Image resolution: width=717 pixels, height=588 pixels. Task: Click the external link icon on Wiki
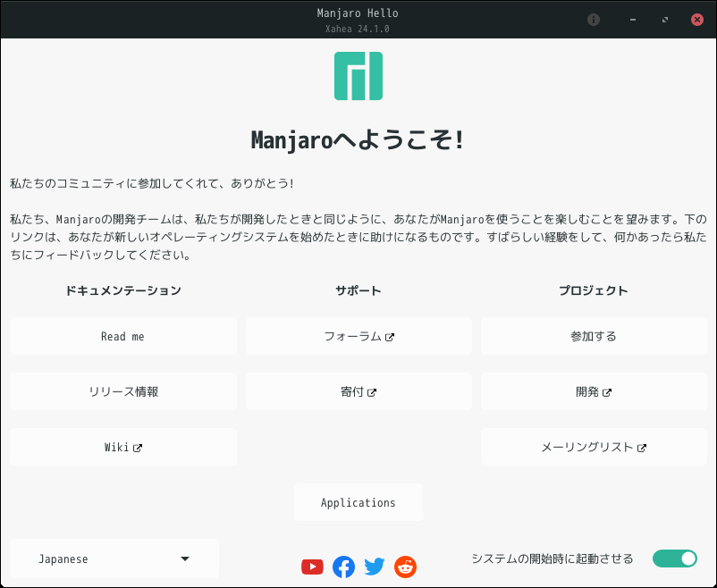click(138, 447)
